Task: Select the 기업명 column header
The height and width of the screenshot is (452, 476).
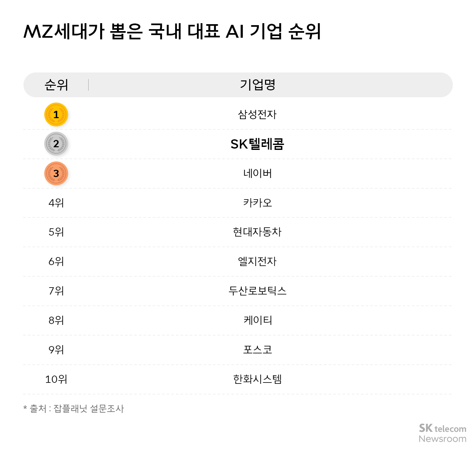Action: point(258,85)
